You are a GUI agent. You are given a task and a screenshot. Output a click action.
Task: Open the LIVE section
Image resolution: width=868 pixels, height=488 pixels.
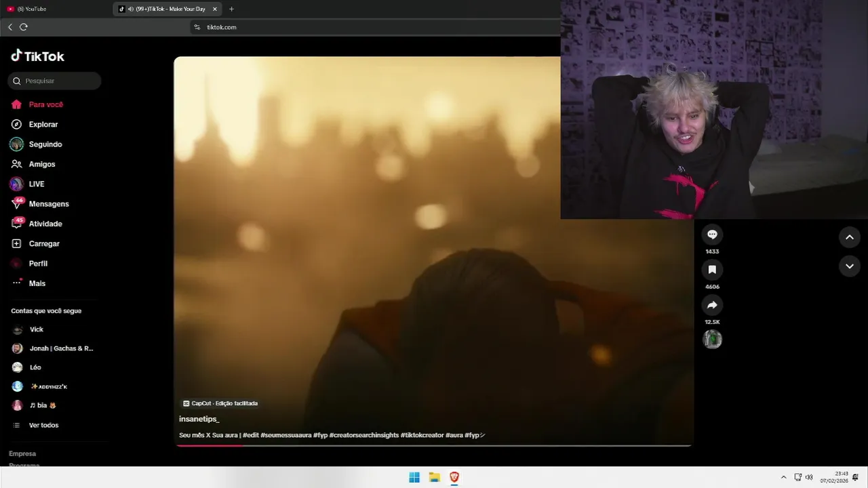click(37, 184)
